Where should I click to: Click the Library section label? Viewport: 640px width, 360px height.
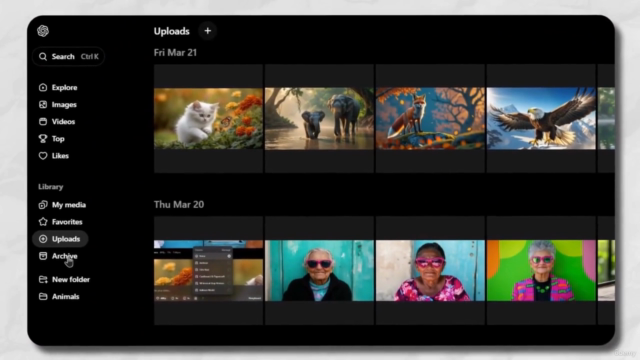(51, 187)
